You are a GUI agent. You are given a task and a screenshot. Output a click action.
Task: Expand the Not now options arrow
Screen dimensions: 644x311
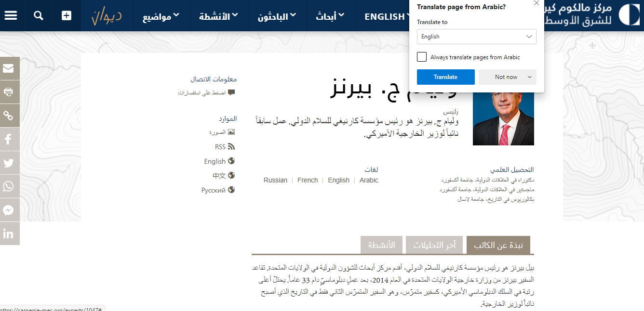pos(530,77)
